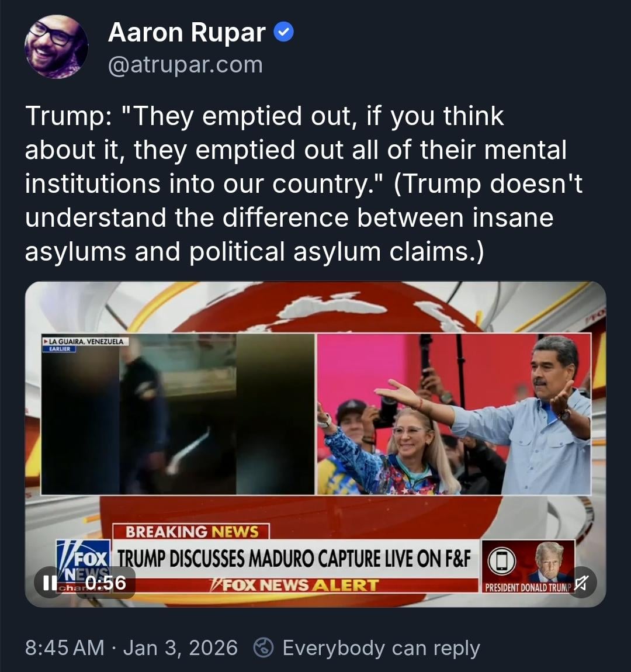The height and width of the screenshot is (672, 631).
Task: Click the Breaking News banner in the video
Action: tap(191, 531)
